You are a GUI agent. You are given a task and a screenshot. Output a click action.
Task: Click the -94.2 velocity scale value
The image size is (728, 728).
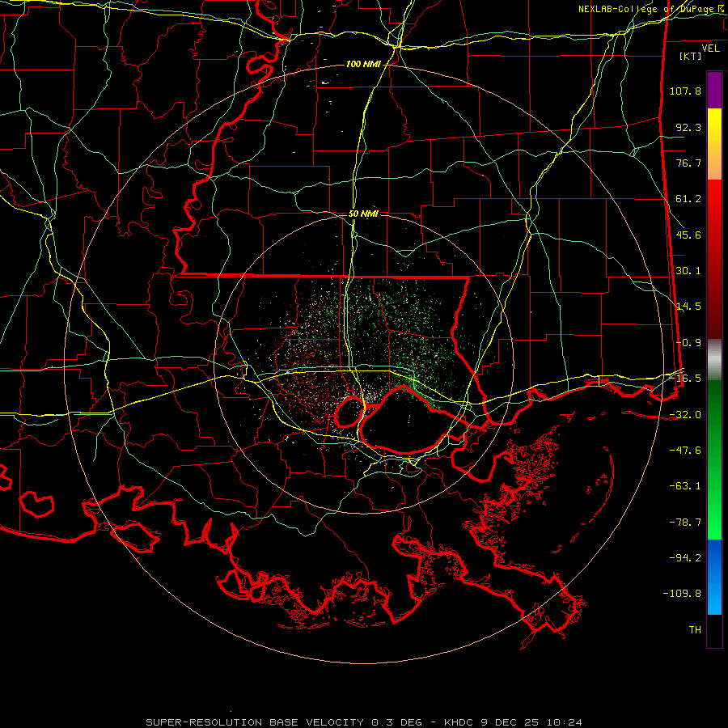685,558
